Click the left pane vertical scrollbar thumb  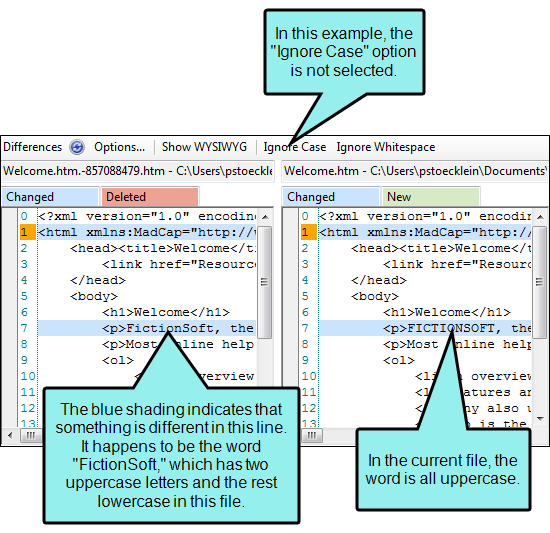tap(265, 282)
